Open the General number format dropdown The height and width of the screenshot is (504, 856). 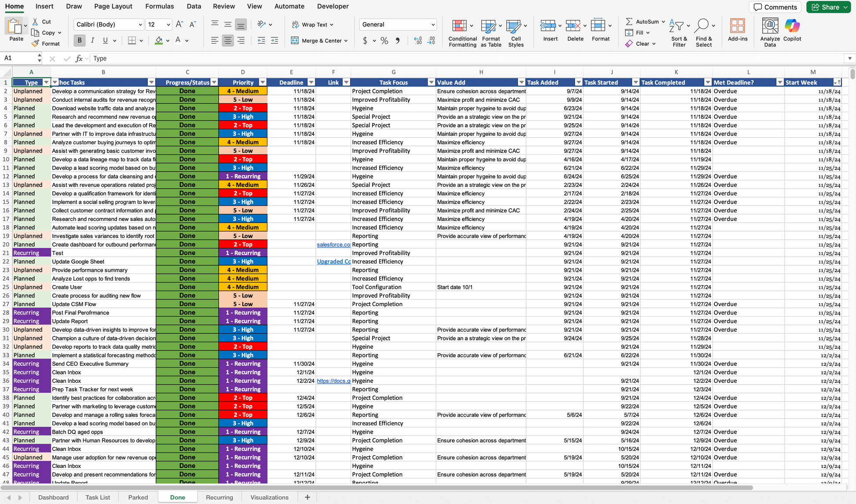pyautogui.click(x=432, y=25)
